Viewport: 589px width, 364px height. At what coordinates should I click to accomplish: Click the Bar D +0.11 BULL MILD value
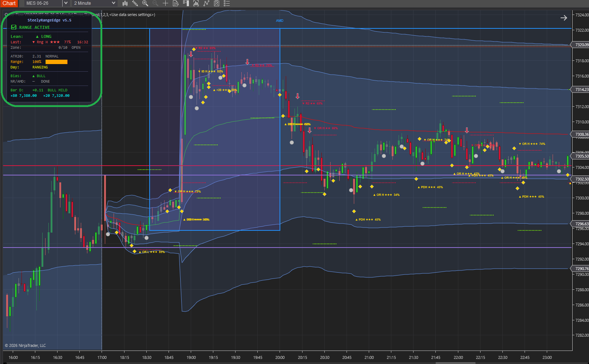pyautogui.click(x=50, y=90)
